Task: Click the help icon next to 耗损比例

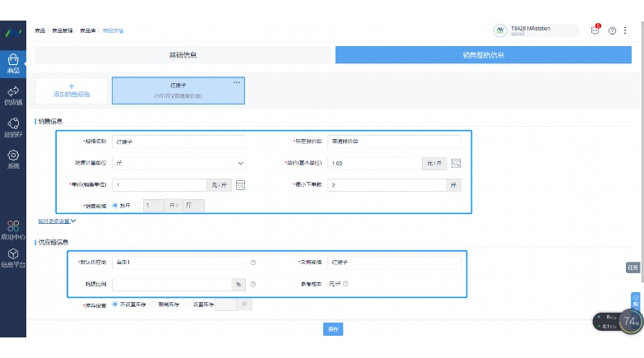Action: click(x=253, y=284)
